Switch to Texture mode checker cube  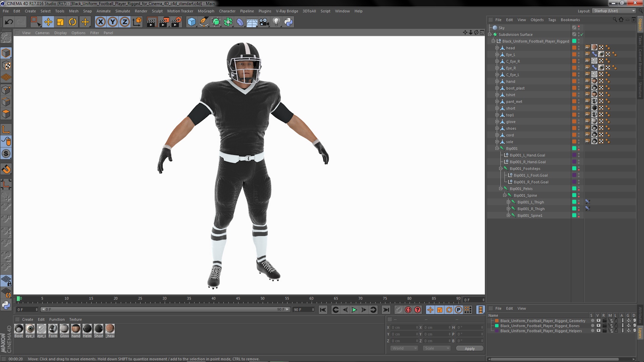[x=6, y=65]
